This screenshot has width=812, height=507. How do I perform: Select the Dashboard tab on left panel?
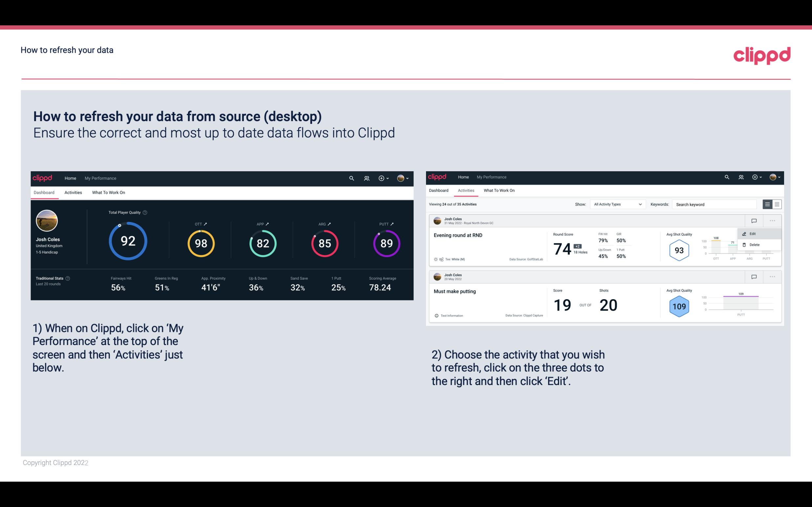[44, 192]
